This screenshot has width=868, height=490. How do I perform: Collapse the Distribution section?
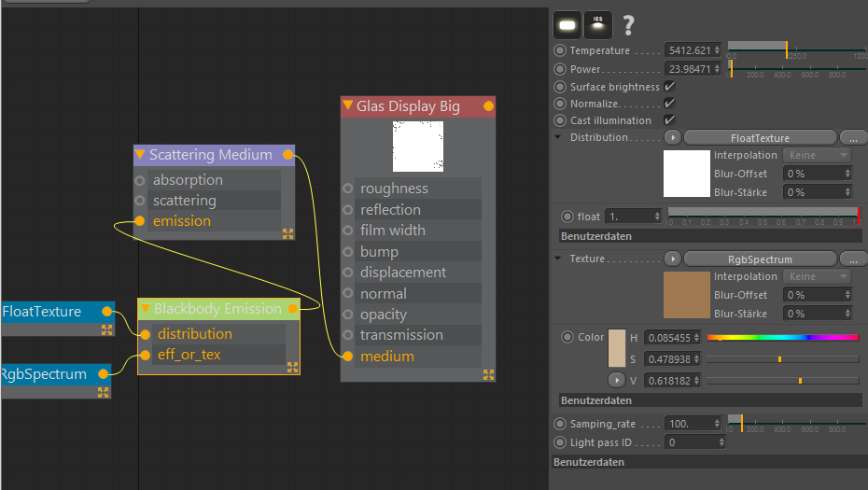tap(558, 137)
